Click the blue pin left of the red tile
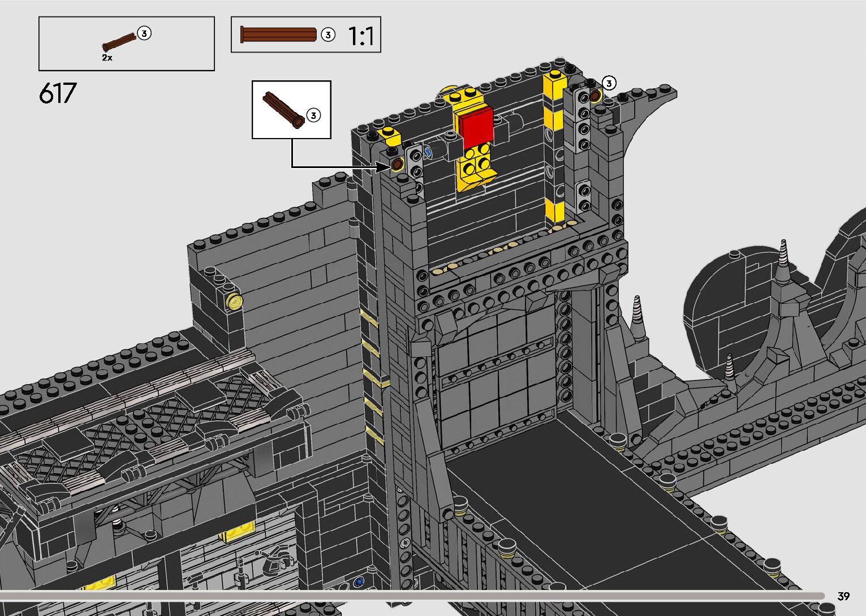The image size is (866, 616). [x=429, y=151]
